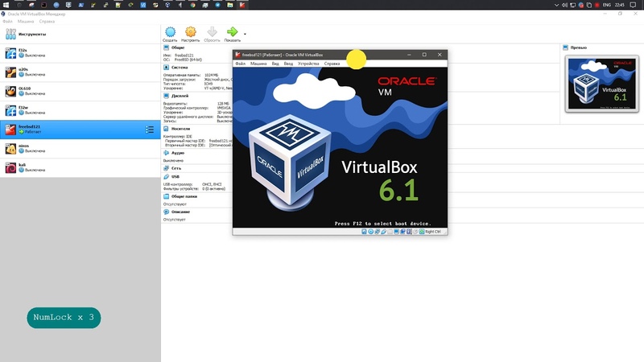This screenshot has width=644, height=362.
Task: Select the OL610 virtual machine
Action: tap(80, 91)
